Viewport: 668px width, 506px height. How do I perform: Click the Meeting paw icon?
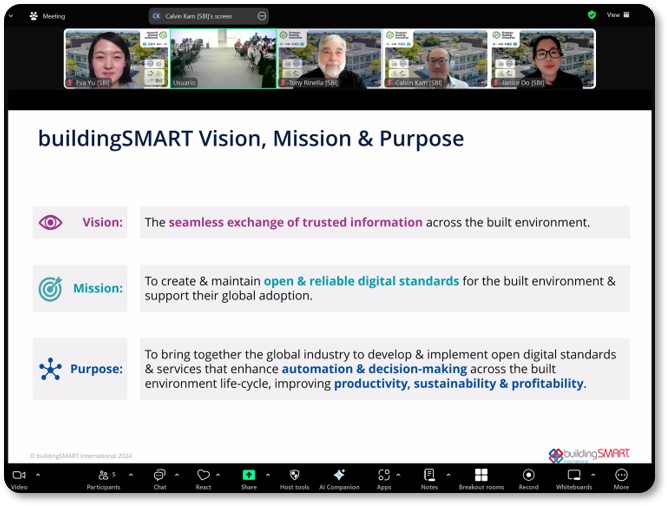[x=34, y=16]
